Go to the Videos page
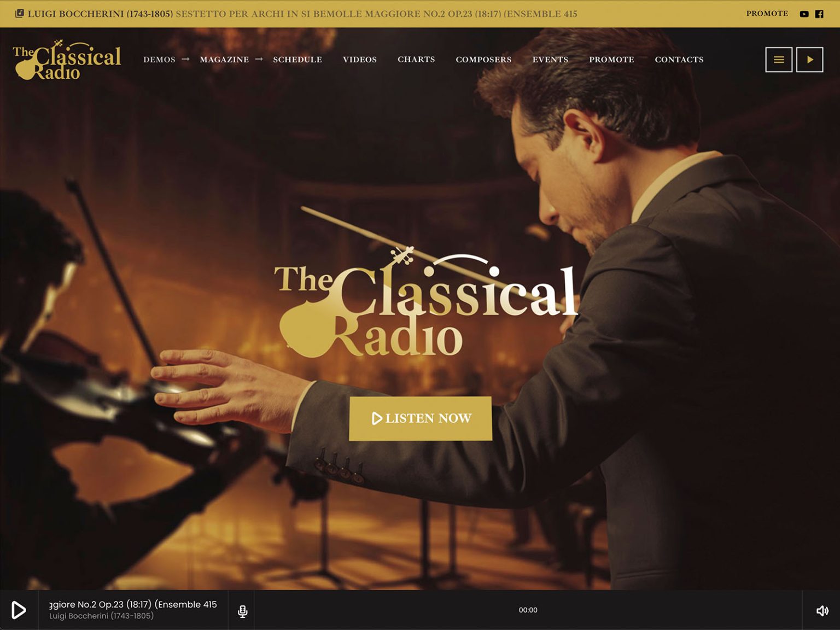840x630 pixels. pyautogui.click(x=360, y=60)
